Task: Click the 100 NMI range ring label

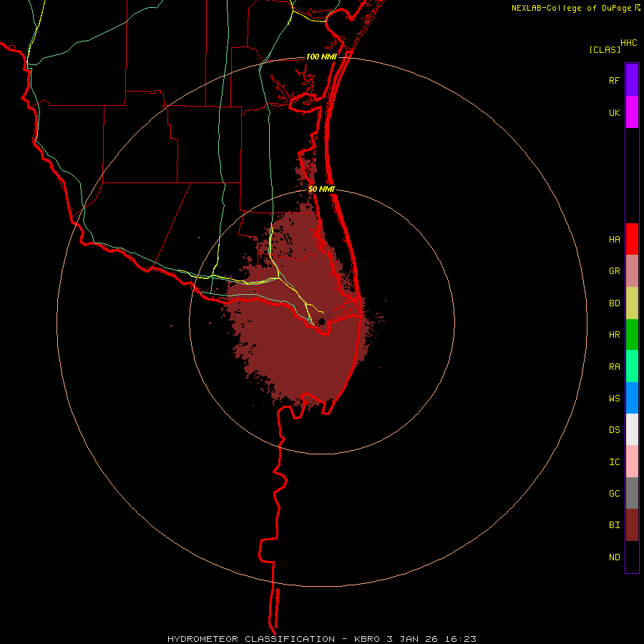Action: pyautogui.click(x=321, y=57)
